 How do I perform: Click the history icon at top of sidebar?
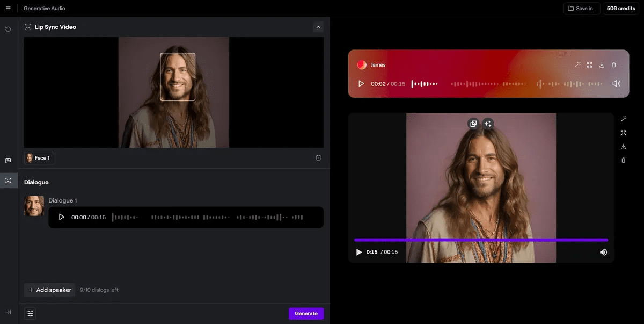pos(8,29)
